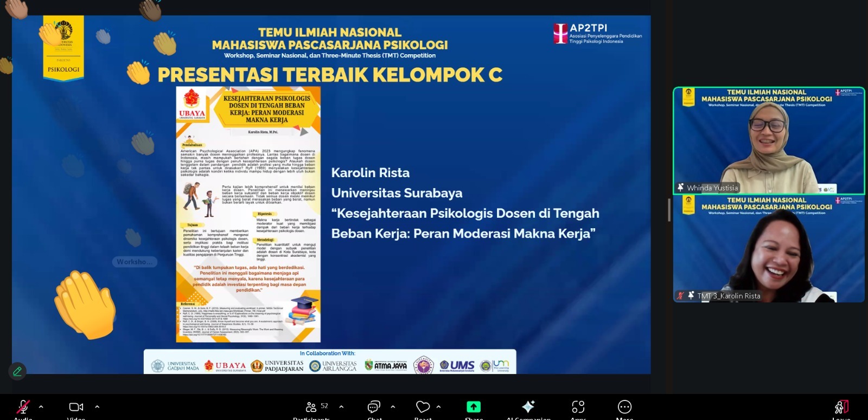Click the pin icon on Whinda Yustisia's tile
The width and height of the screenshot is (868, 420).
(681, 188)
